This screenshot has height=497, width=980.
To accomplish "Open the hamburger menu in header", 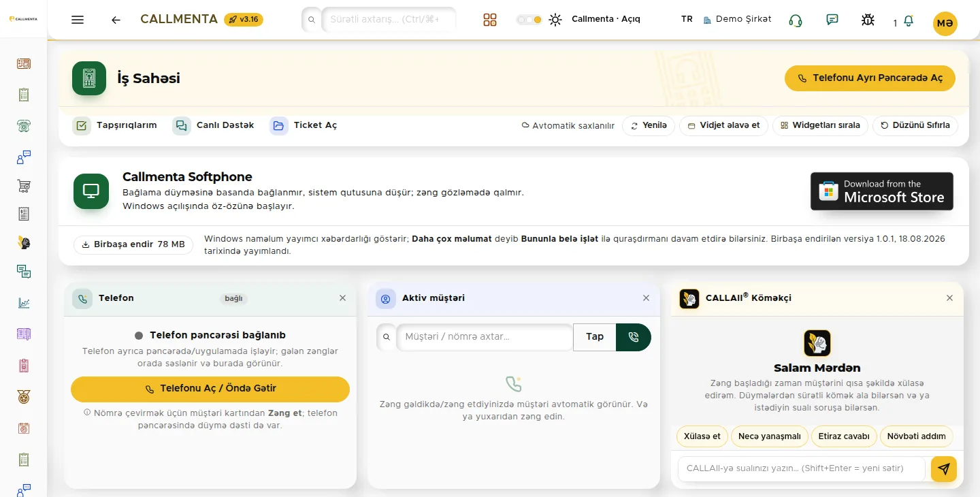I will (78, 20).
